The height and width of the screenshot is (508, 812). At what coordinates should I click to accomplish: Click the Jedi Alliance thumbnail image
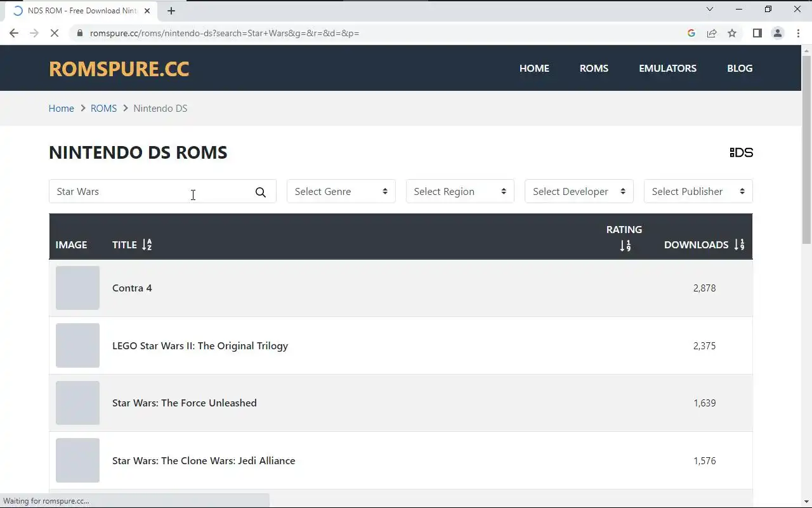coord(77,460)
